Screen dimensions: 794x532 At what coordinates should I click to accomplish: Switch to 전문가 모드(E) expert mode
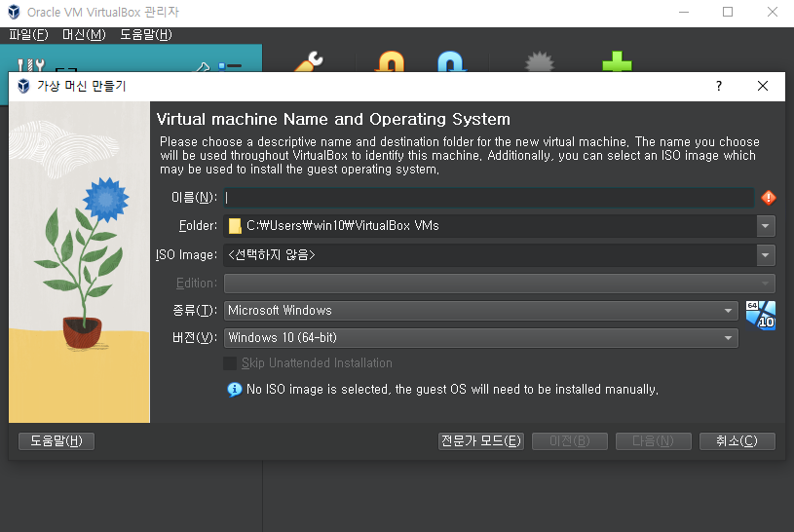point(480,440)
